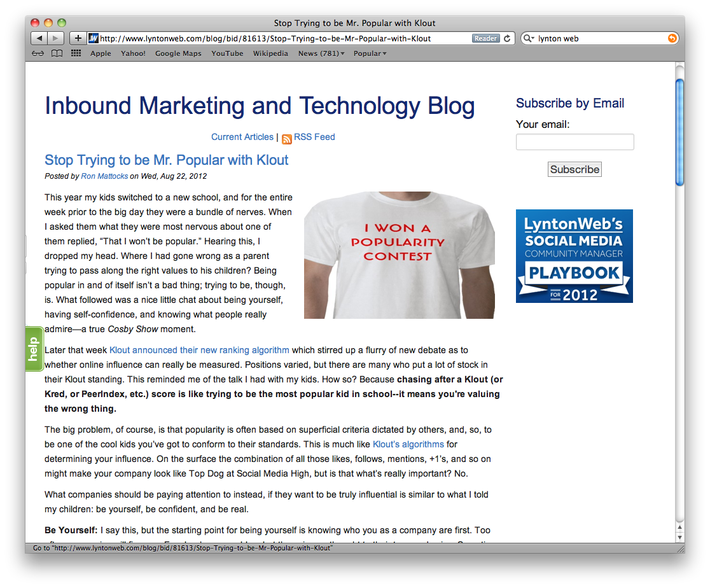
Task: Click the 'Your email' input field
Action: (574, 142)
